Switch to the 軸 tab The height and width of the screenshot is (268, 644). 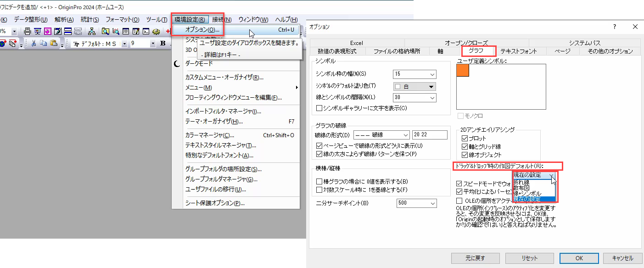pyautogui.click(x=440, y=51)
